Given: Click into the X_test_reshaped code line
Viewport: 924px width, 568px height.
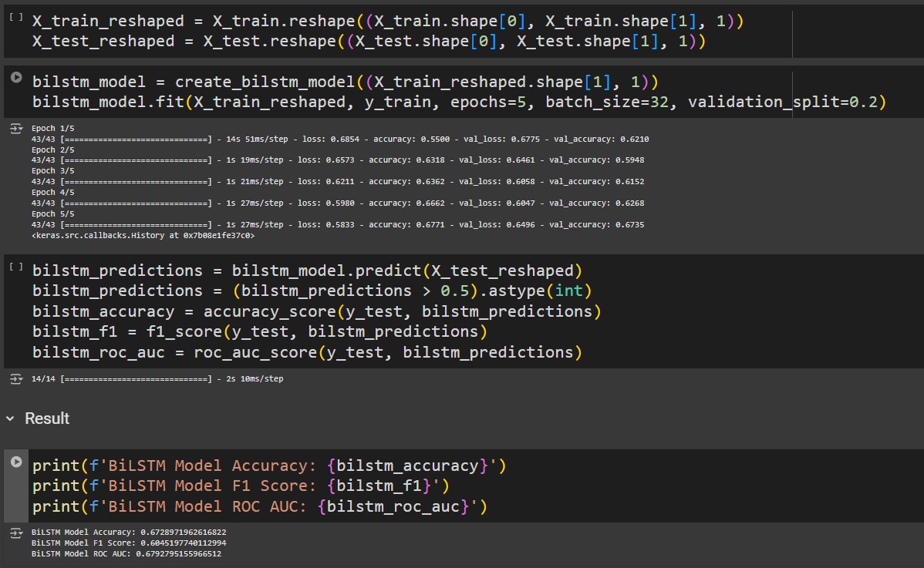Looking at the screenshot, I should click(369, 41).
